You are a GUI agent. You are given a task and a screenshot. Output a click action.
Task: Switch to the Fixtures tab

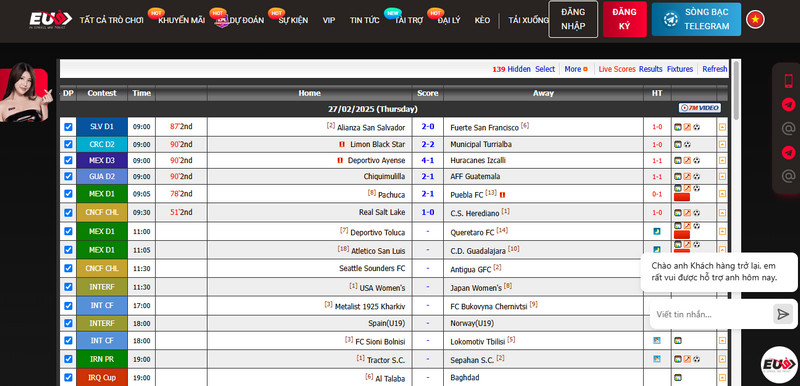pos(680,69)
